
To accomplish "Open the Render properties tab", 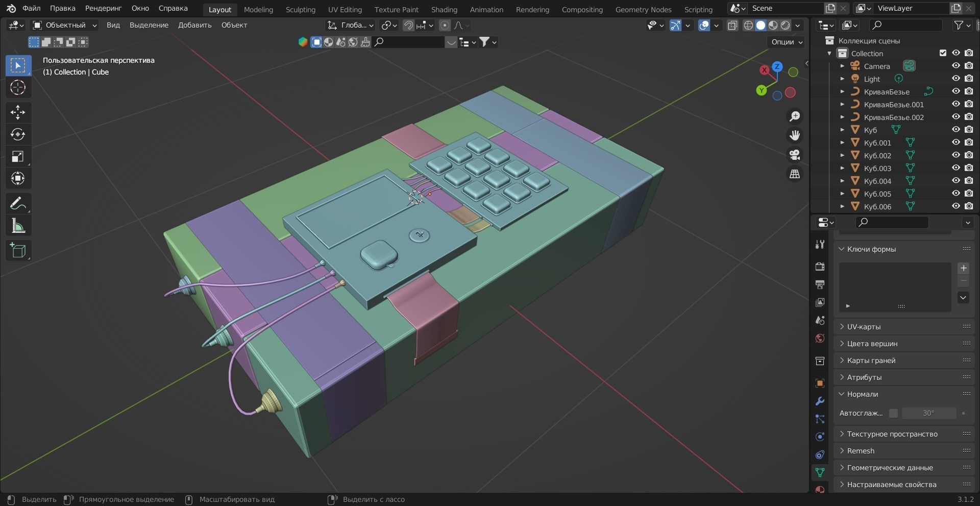I will click(820, 267).
